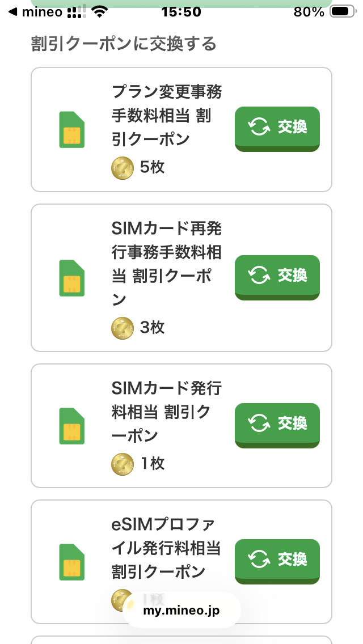Tap the my.mineo.jp address pill

[x=181, y=611]
